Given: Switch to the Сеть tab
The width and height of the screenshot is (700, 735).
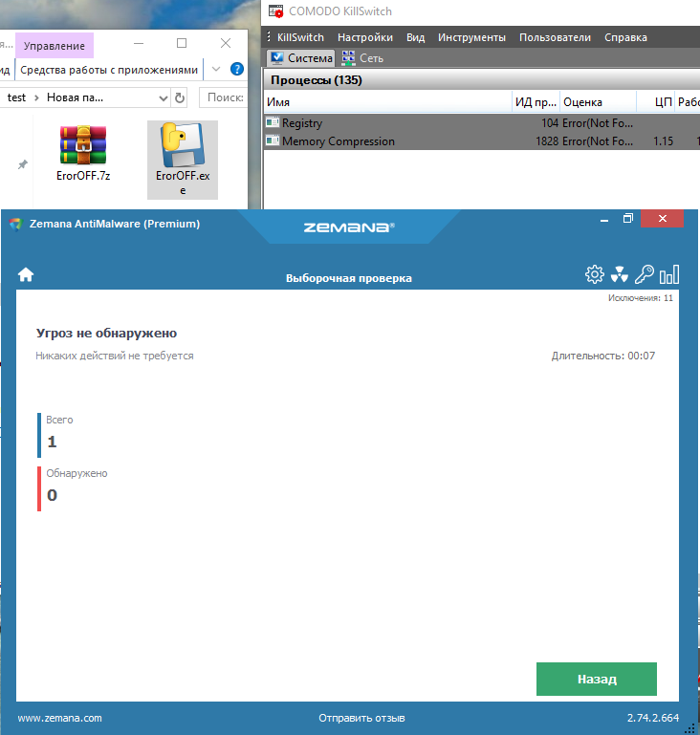Looking at the screenshot, I should [362, 58].
